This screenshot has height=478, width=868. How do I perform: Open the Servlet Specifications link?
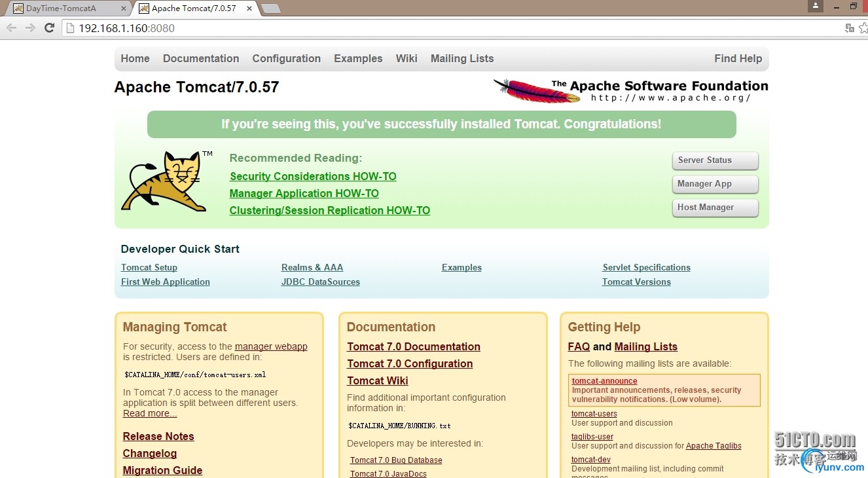point(647,267)
